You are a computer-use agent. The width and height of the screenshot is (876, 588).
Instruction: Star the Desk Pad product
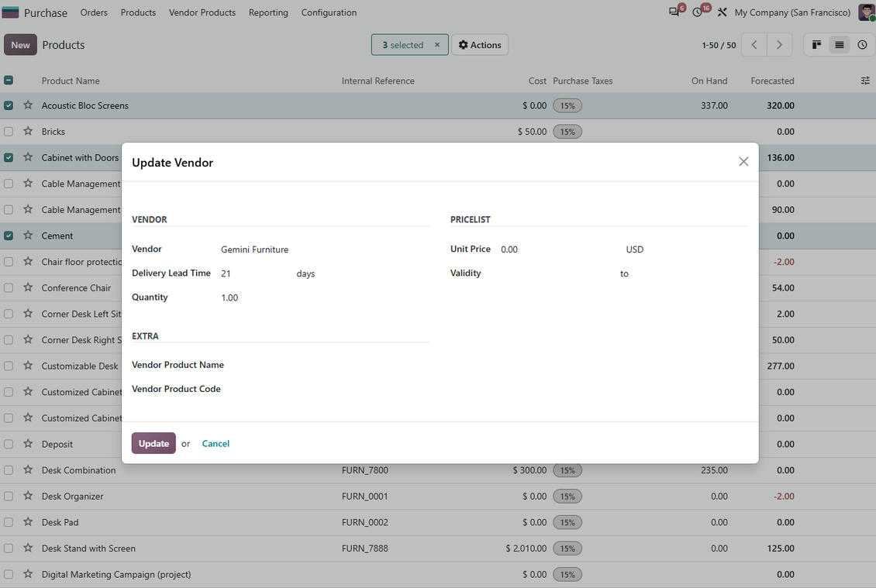pyautogui.click(x=28, y=522)
